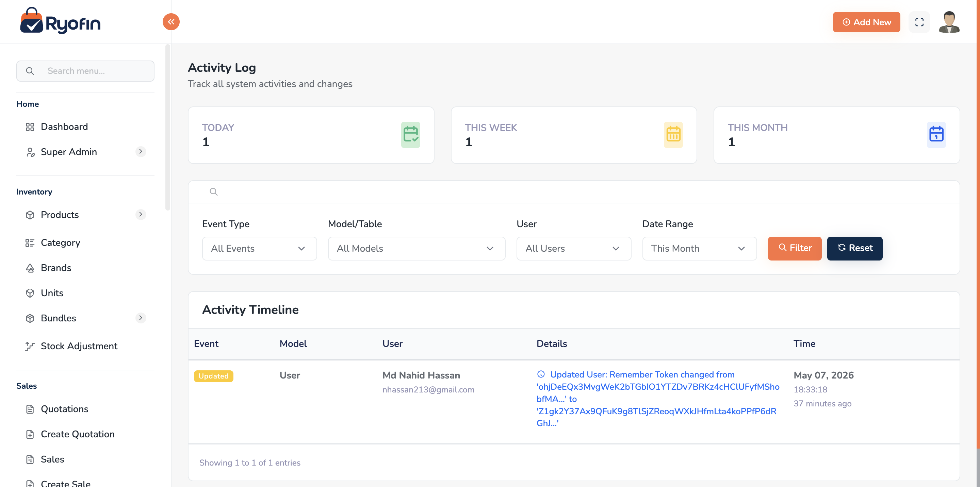Viewport: 980px width, 487px height.
Task: Click the sidebar search magnifier icon
Action: tap(30, 71)
